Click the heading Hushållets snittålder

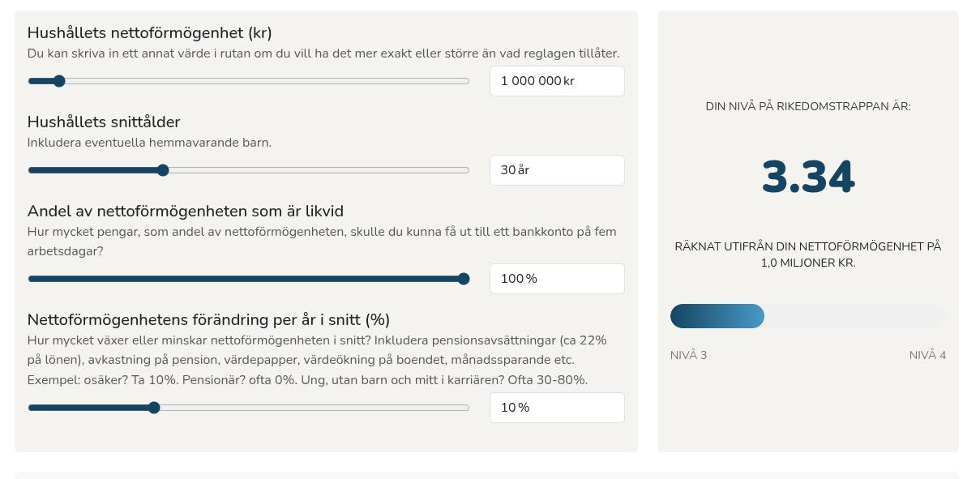[x=104, y=122]
